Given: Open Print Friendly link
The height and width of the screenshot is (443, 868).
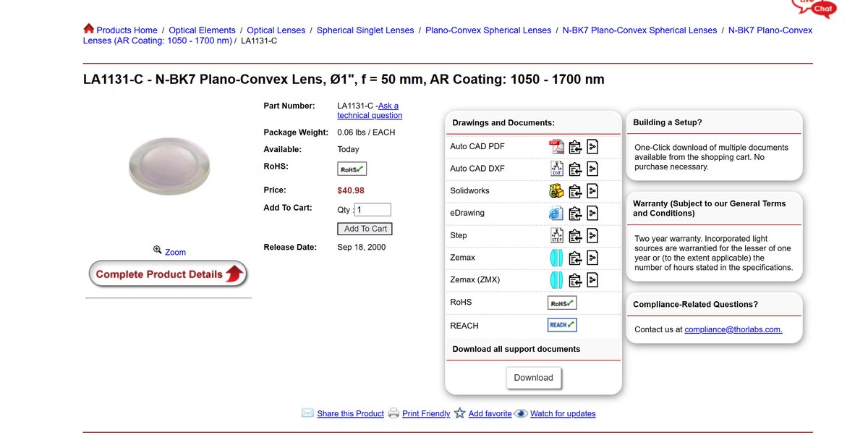Looking at the screenshot, I should pyautogui.click(x=426, y=414).
